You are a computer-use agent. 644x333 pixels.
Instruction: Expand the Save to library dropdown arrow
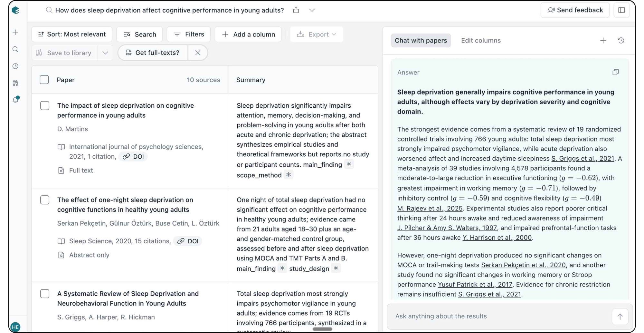[x=105, y=53]
